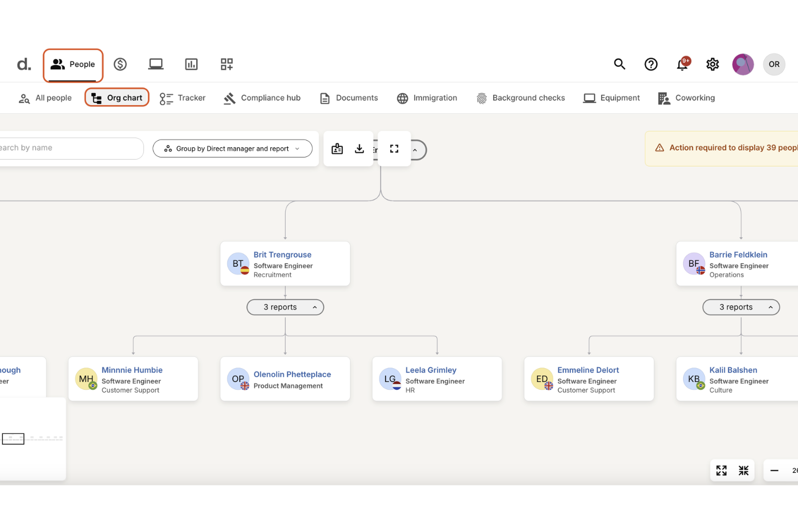
Task: Open the employee ID badge icon
Action: [x=337, y=149]
